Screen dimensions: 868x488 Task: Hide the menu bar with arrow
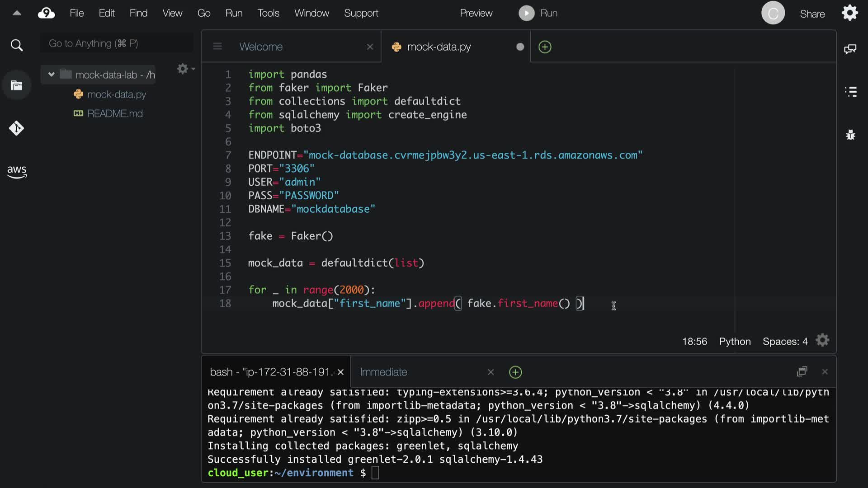click(17, 13)
